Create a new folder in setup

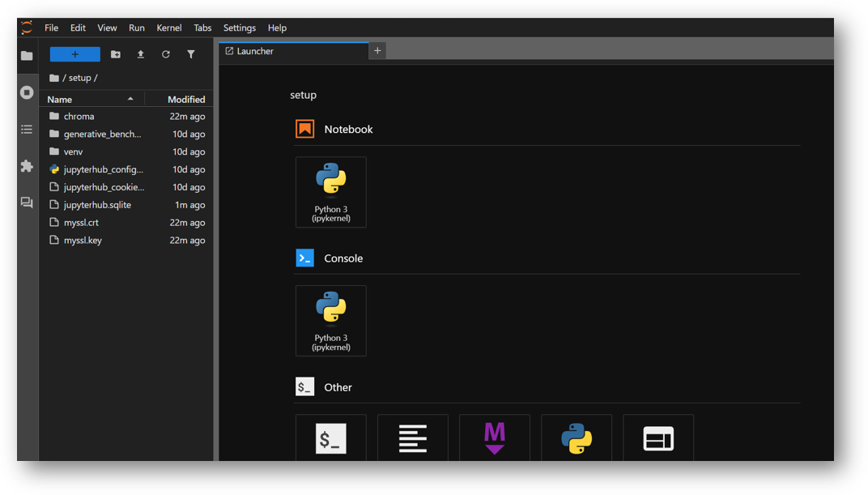[115, 53]
